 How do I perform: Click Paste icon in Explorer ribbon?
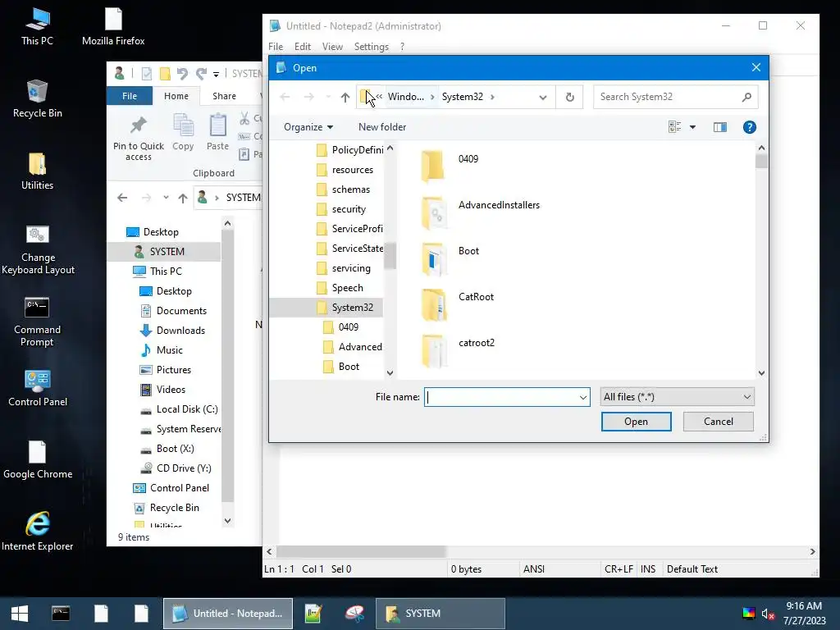pyautogui.click(x=217, y=132)
